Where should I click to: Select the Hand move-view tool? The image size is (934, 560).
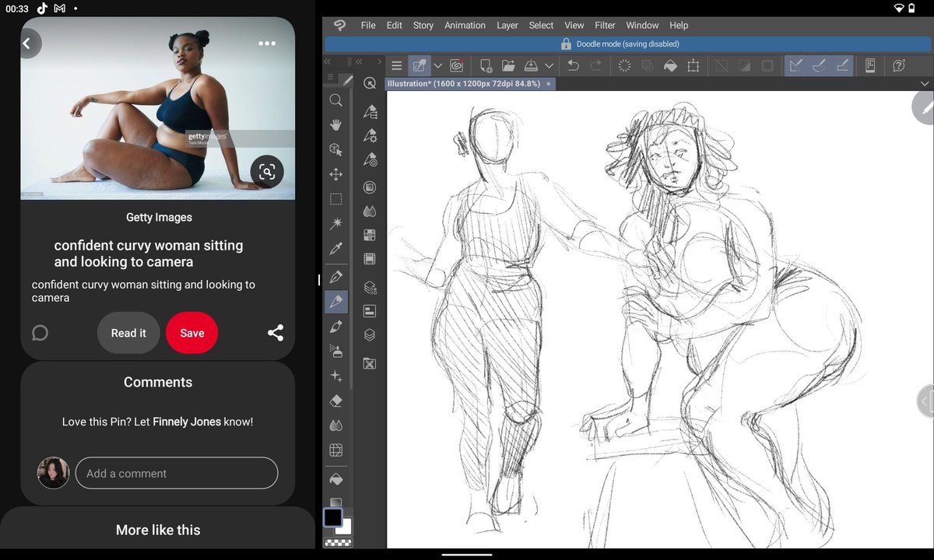[x=335, y=125]
